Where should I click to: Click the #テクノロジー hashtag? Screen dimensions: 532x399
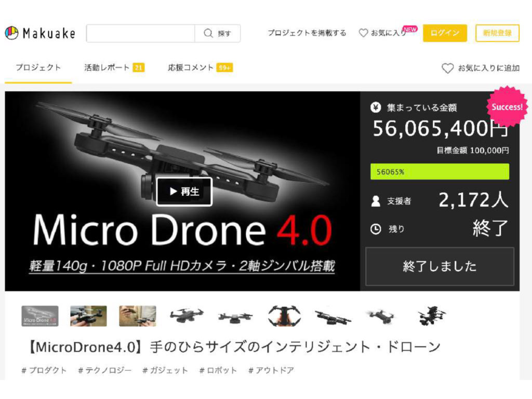[104, 370]
